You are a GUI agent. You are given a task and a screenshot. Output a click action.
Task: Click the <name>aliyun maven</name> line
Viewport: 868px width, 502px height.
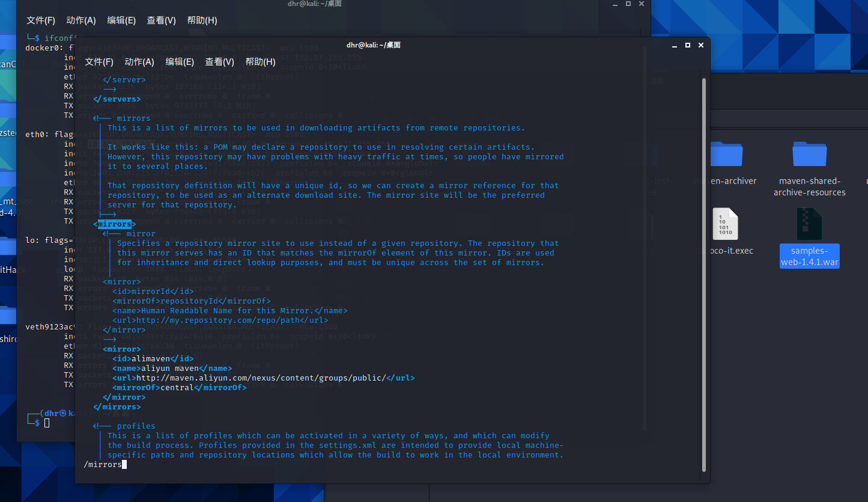tap(172, 369)
